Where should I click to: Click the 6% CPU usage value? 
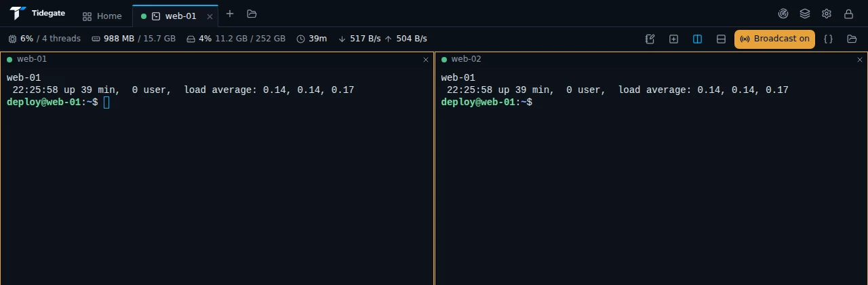tap(26, 39)
